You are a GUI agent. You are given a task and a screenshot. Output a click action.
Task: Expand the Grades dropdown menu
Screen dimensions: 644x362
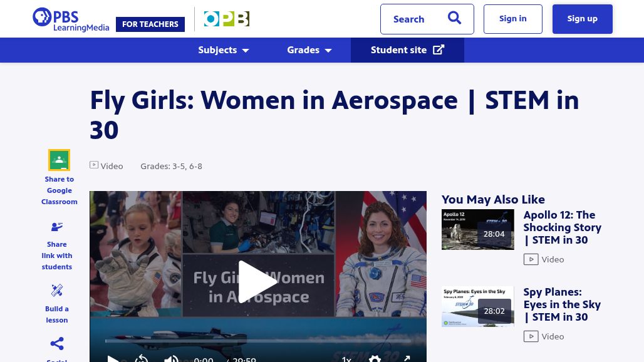[309, 50]
